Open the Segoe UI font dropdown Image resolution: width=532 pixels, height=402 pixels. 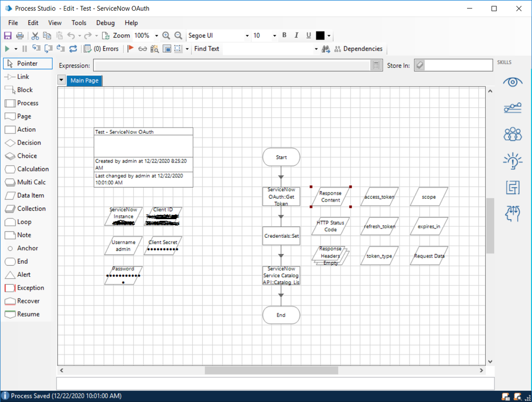click(247, 36)
